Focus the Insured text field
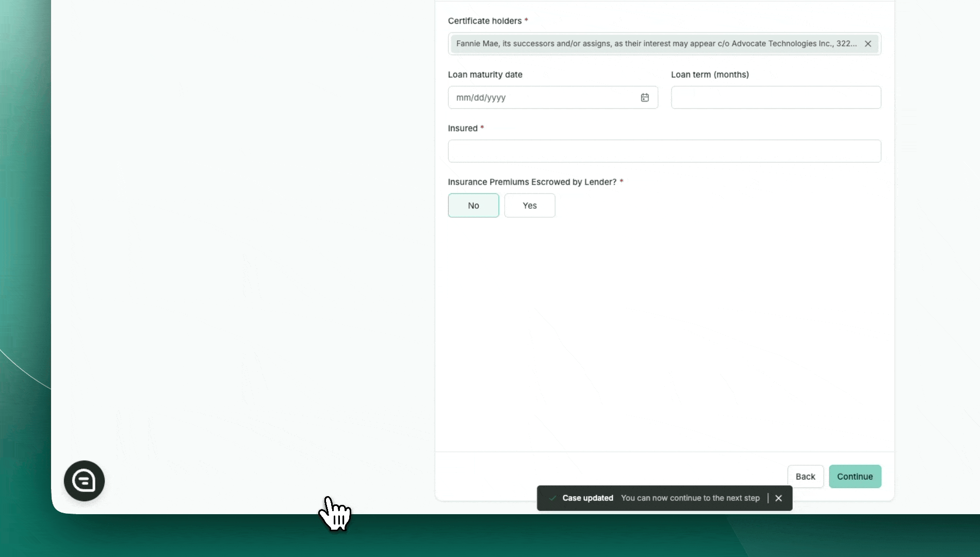980x557 pixels. tap(664, 151)
